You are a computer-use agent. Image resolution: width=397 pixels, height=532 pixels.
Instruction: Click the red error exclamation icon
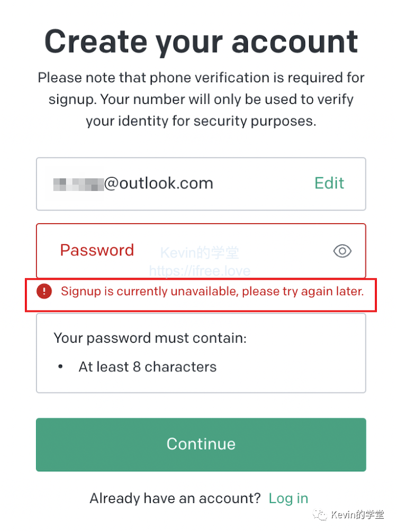(x=44, y=291)
